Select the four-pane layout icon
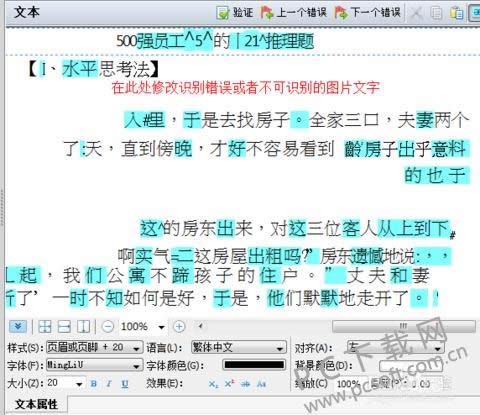Viewport: 480px width, 415px height. tap(45, 326)
